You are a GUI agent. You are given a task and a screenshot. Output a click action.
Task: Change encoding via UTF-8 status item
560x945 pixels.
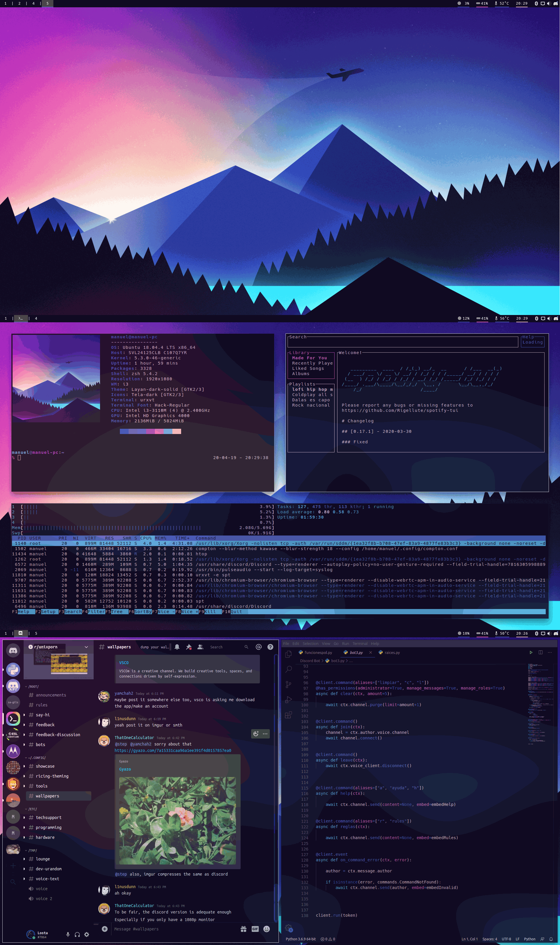tap(506, 939)
